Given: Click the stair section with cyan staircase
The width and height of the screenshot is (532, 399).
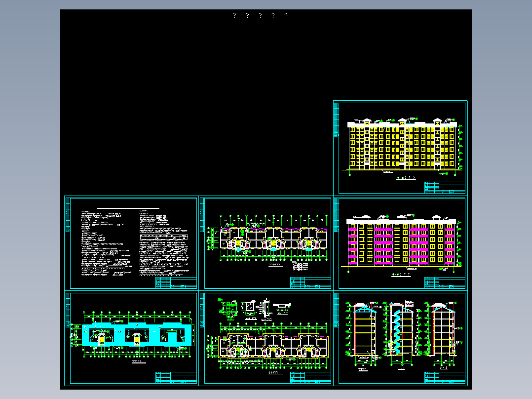Looking at the screenshot, I should coord(401,334).
